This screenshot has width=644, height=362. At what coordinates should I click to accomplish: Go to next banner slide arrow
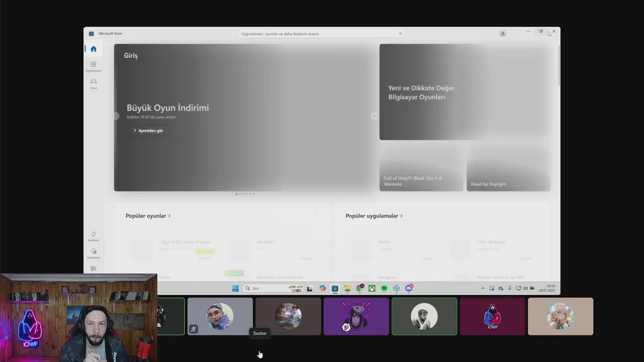pyautogui.click(x=374, y=116)
